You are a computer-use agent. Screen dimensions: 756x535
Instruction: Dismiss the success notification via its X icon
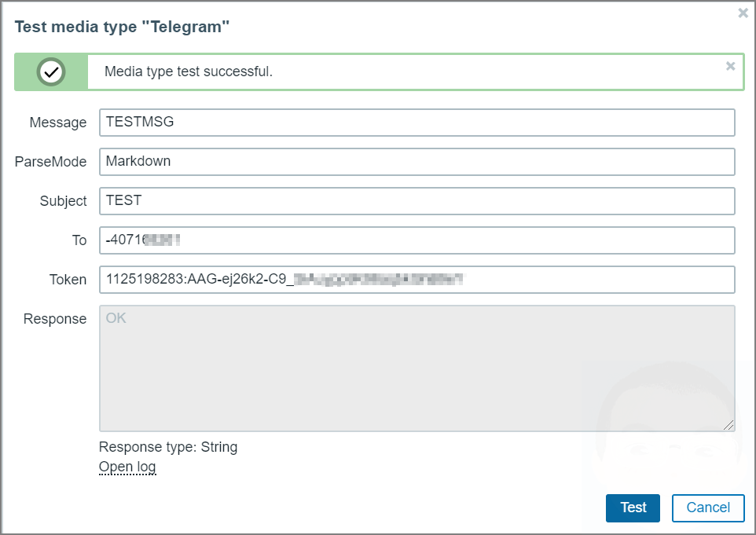click(730, 66)
